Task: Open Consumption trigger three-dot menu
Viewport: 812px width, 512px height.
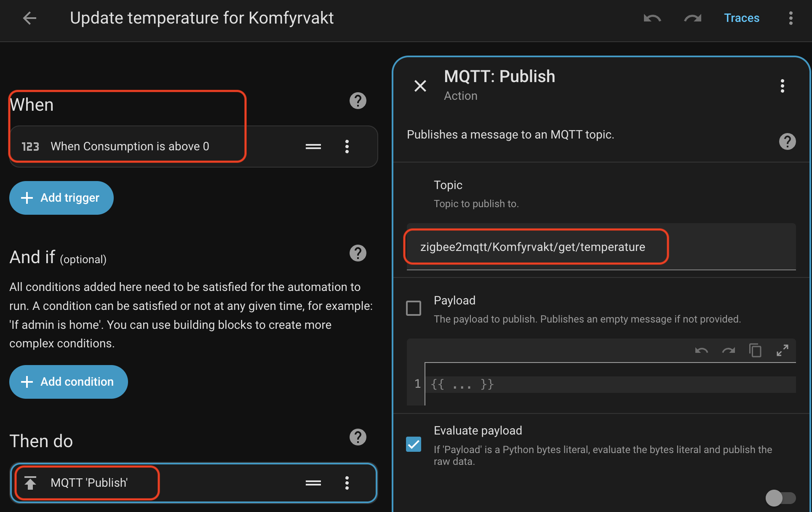Action: pyautogui.click(x=347, y=147)
